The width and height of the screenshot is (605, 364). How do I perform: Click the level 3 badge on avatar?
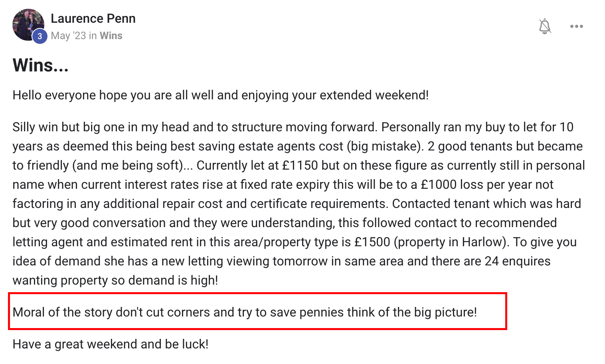(x=40, y=36)
